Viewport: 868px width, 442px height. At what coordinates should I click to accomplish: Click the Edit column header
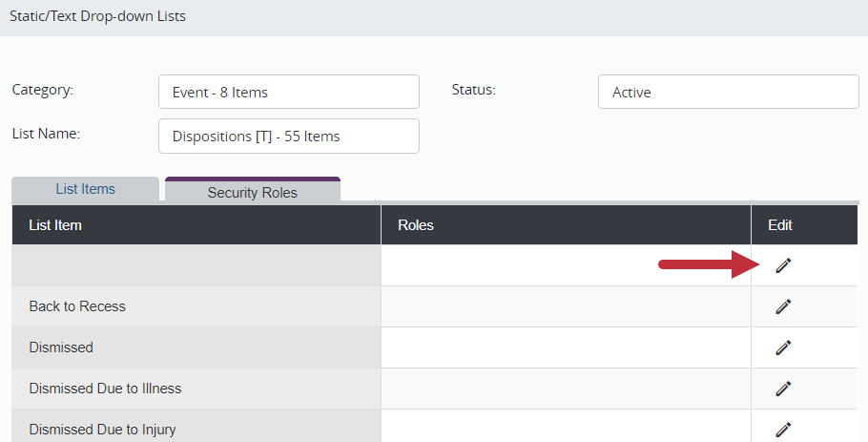(x=804, y=225)
